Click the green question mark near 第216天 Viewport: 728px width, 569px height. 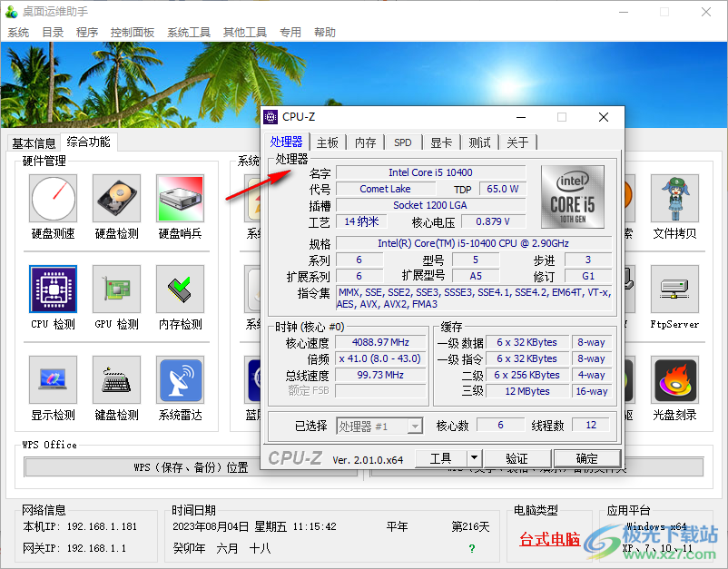(x=472, y=548)
